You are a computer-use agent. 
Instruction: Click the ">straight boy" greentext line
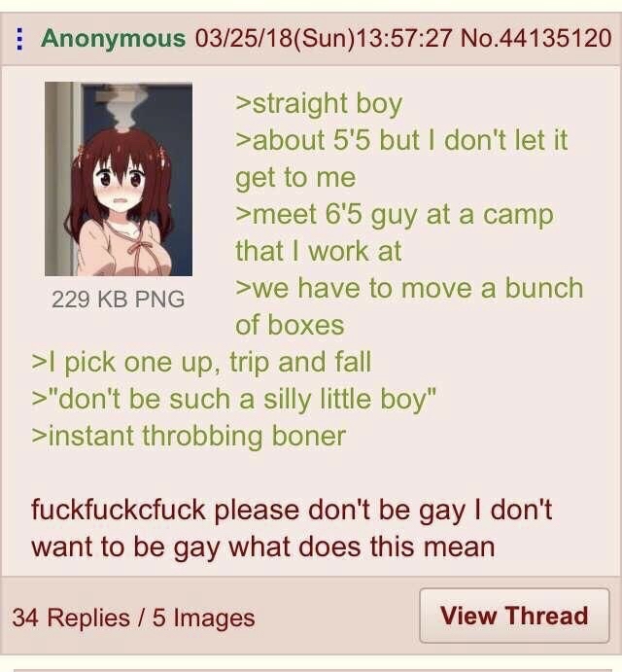pos(319,104)
